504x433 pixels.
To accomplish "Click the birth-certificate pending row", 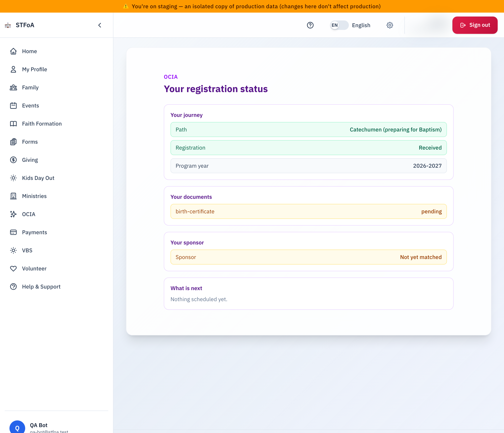I will click(x=309, y=212).
